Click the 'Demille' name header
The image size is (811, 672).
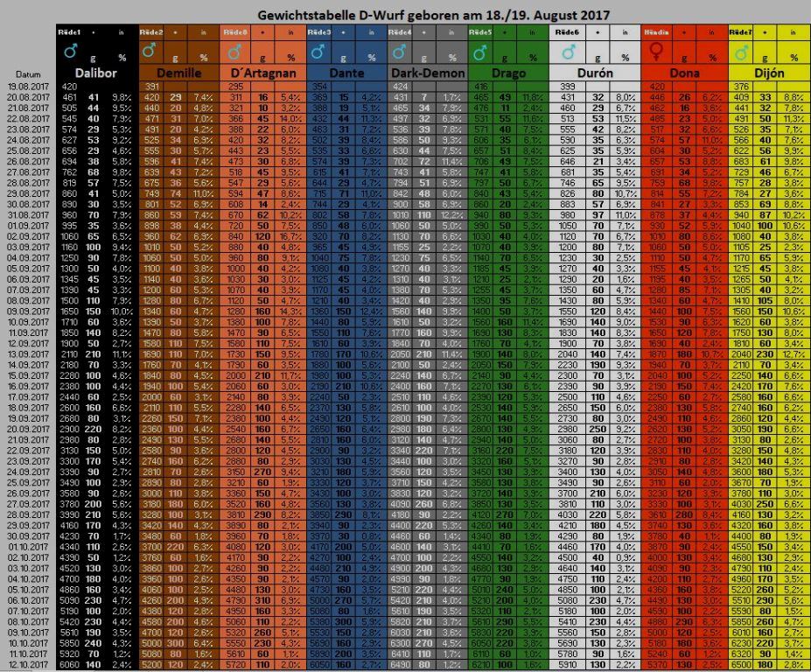tap(179, 73)
